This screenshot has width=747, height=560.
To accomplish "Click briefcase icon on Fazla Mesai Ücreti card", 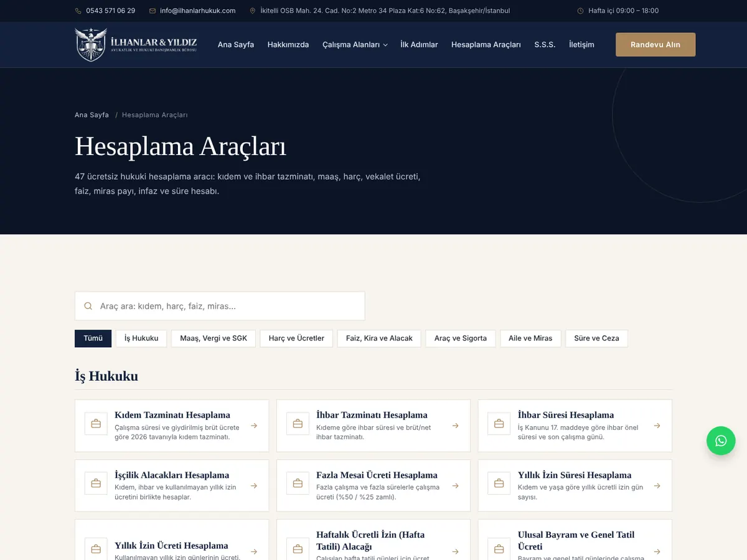I will (x=298, y=483).
